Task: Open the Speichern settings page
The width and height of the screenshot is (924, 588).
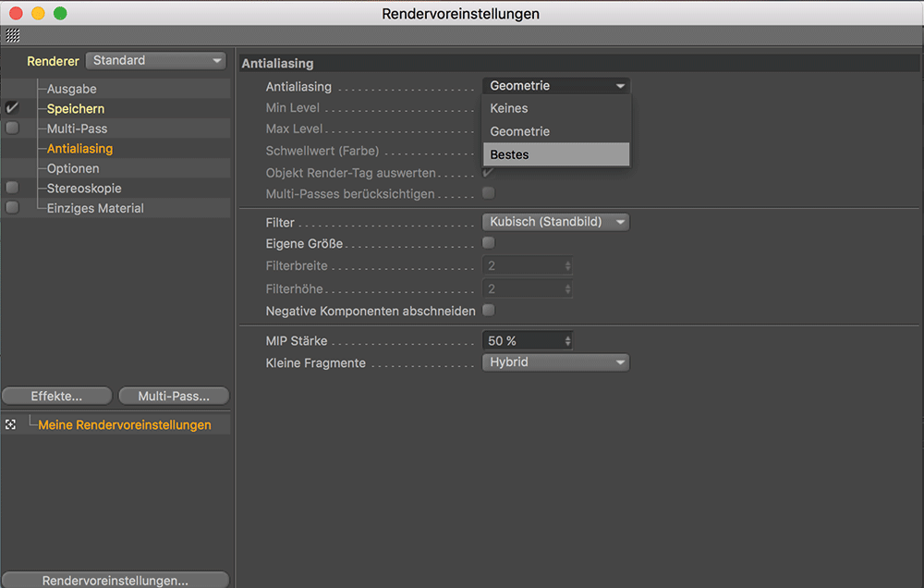Action: coord(76,109)
